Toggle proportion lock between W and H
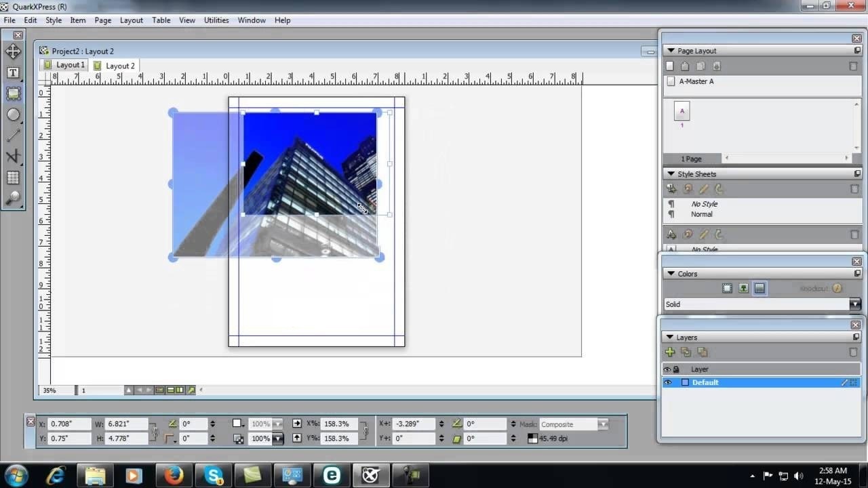Image resolution: width=868 pixels, height=488 pixels. [155, 431]
